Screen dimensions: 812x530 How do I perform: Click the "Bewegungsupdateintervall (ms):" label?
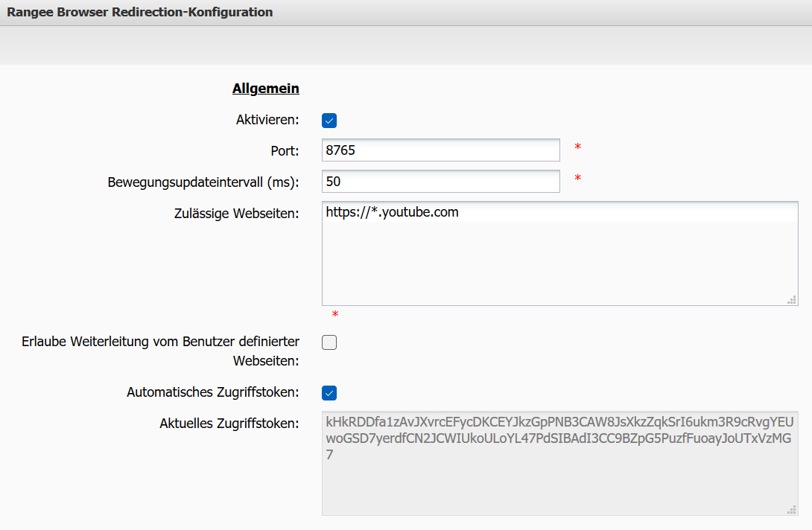point(203,182)
